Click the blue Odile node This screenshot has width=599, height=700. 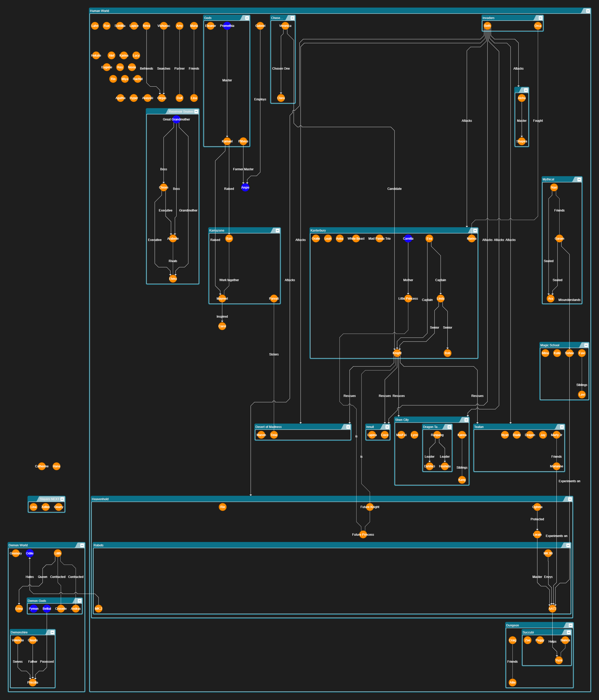pyautogui.click(x=30, y=553)
